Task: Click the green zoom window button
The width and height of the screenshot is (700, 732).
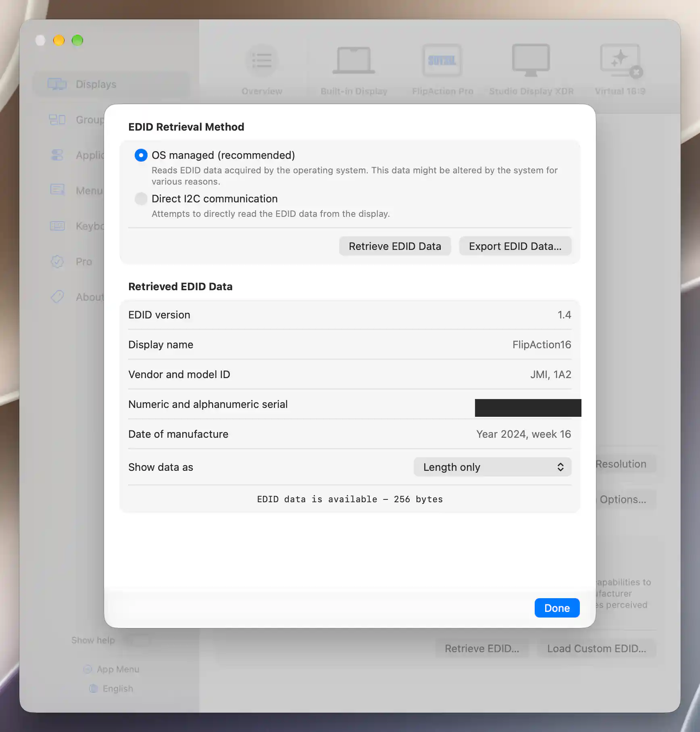Action: click(77, 40)
